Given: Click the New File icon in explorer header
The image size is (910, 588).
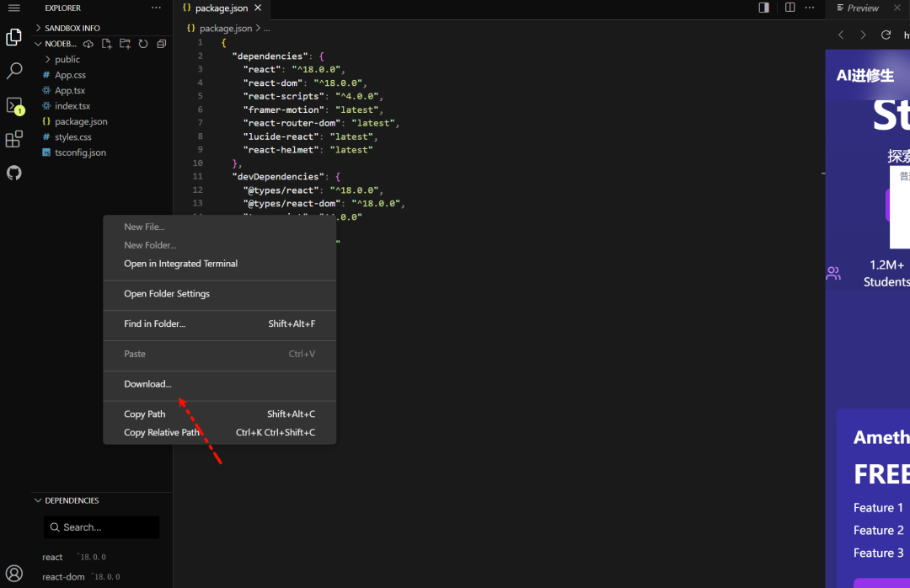Looking at the screenshot, I should [107, 44].
